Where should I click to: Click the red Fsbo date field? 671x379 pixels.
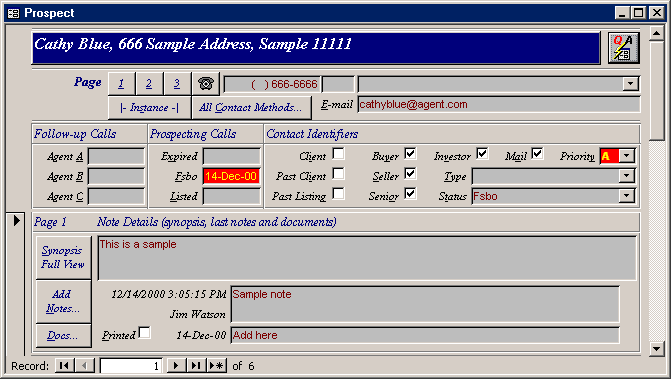pyautogui.click(x=231, y=176)
